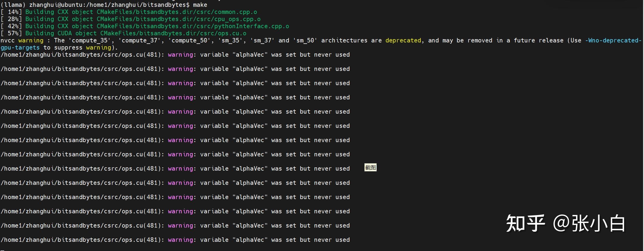Click the 知乎 watermark logo
The image size is (644, 251).
525,223
